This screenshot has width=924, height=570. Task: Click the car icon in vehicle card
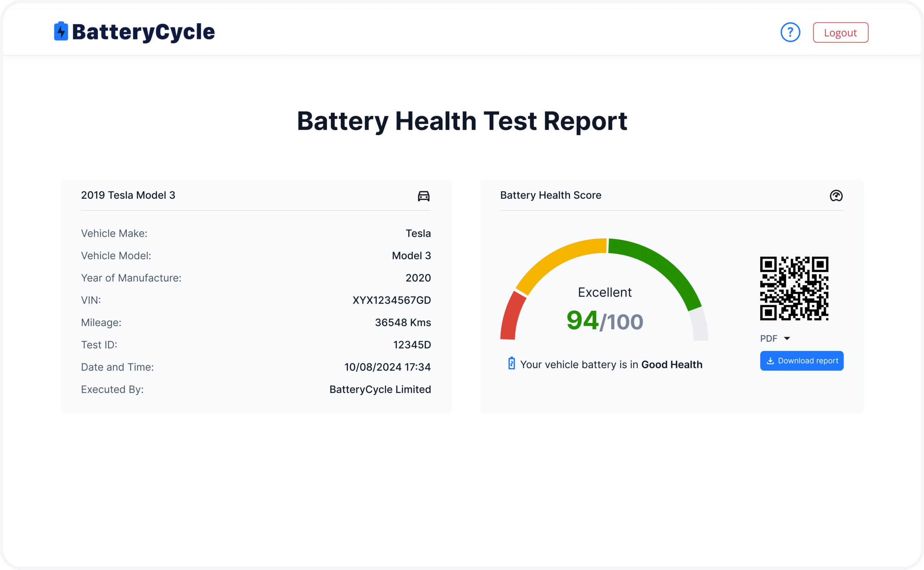pyautogui.click(x=423, y=196)
